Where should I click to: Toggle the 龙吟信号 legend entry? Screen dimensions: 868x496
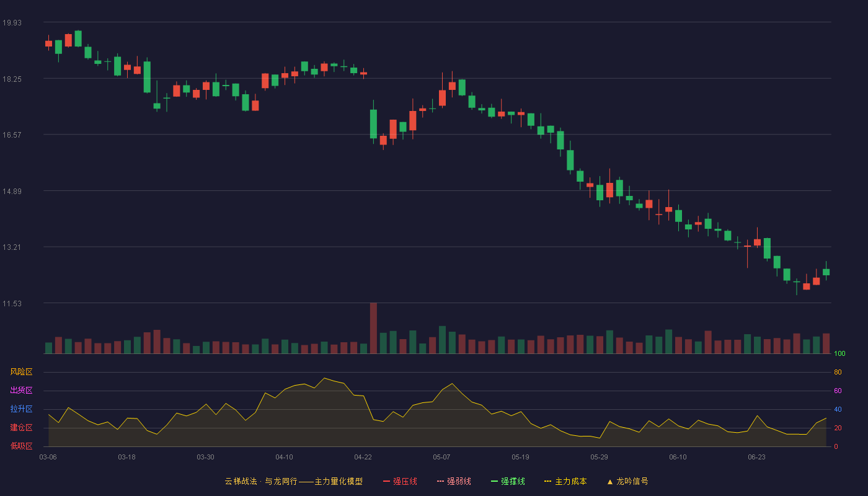627,481
